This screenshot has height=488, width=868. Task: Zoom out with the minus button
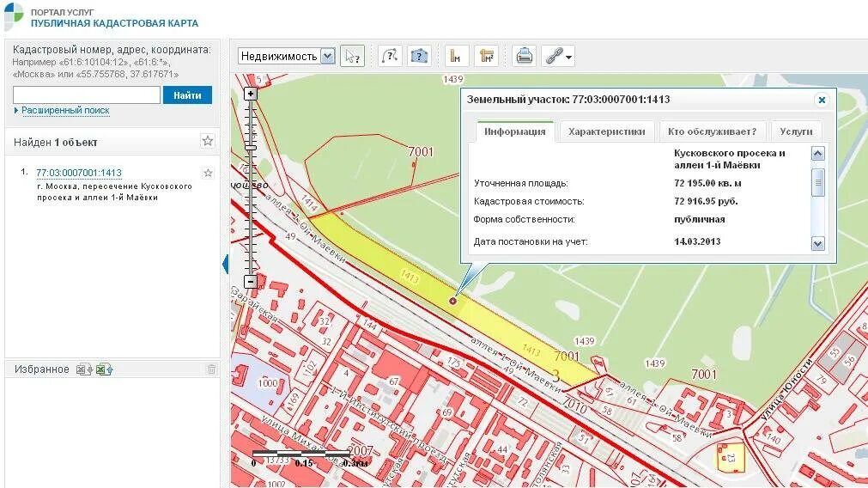250,282
